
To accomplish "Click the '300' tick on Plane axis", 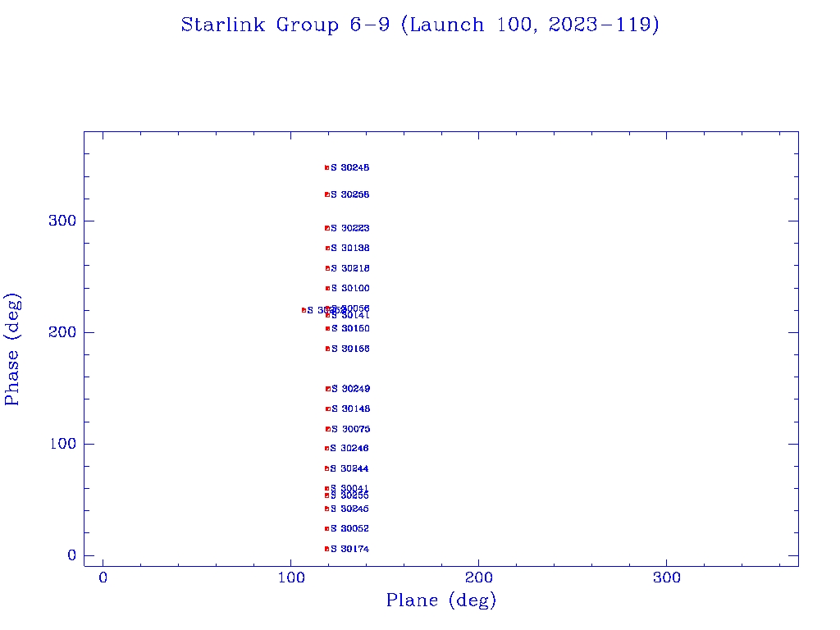I will (666, 577).
